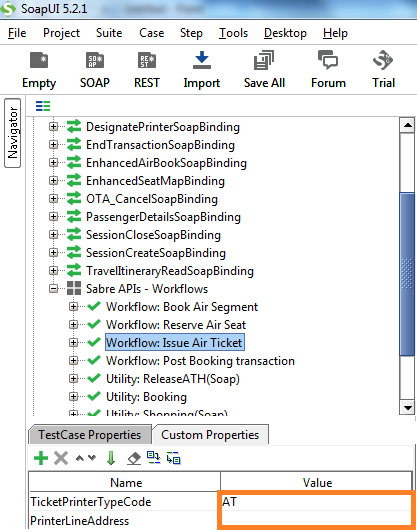Open the Step menu
The width and height of the screenshot is (417, 532).
click(191, 33)
